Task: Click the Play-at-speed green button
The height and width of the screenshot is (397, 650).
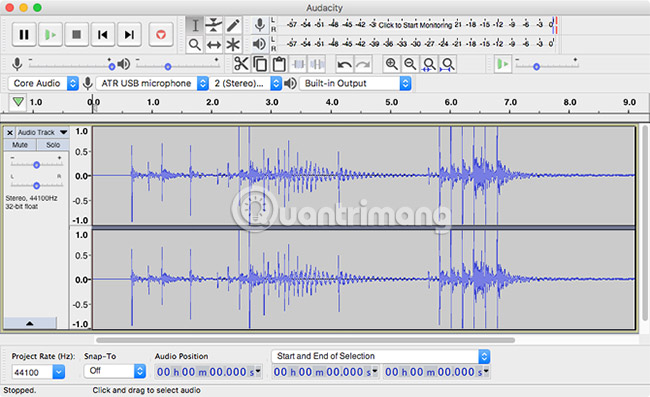Action: click(502, 64)
